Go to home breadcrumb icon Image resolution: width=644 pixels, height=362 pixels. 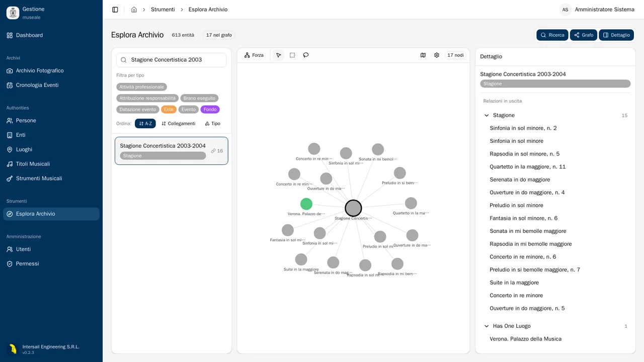134,10
